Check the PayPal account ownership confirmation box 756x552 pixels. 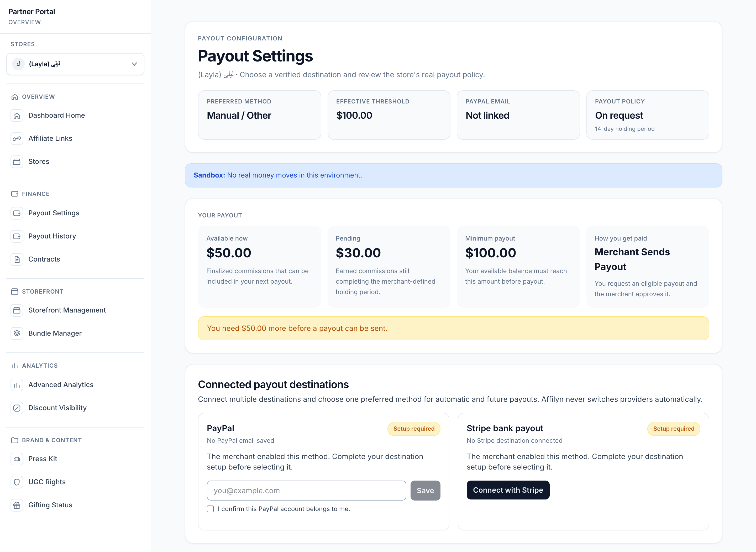pyautogui.click(x=210, y=509)
